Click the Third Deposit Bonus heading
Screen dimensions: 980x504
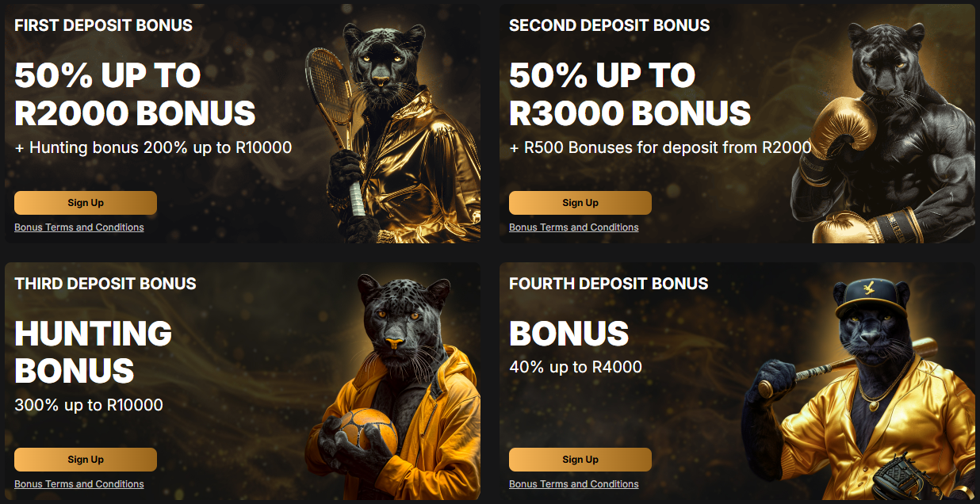[x=105, y=284]
